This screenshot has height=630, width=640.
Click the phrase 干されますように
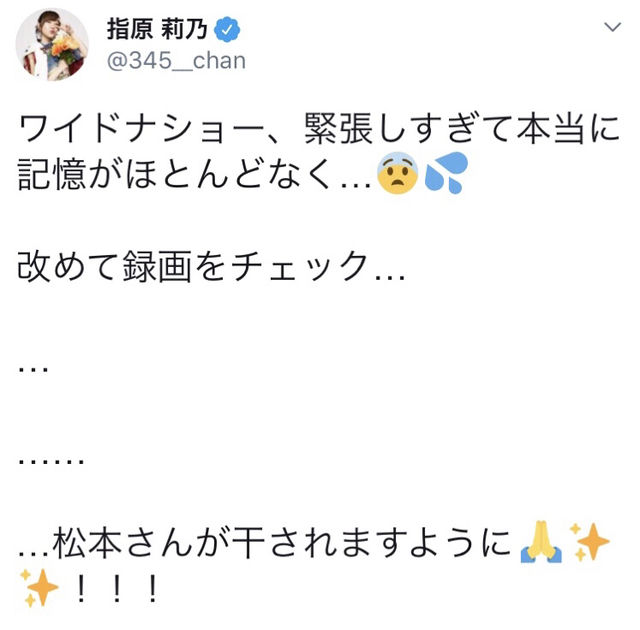[x=371, y=542]
